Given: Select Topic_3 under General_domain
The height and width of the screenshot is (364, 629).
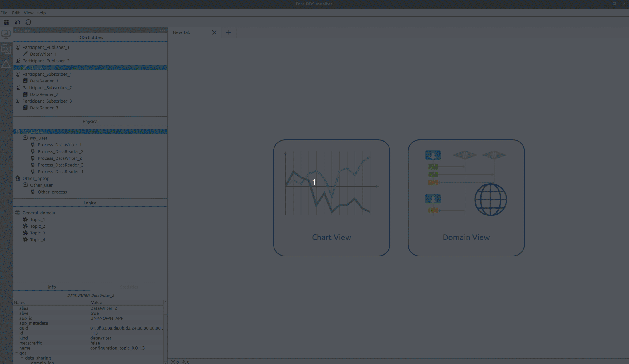Looking at the screenshot, I should click(38, 233).
